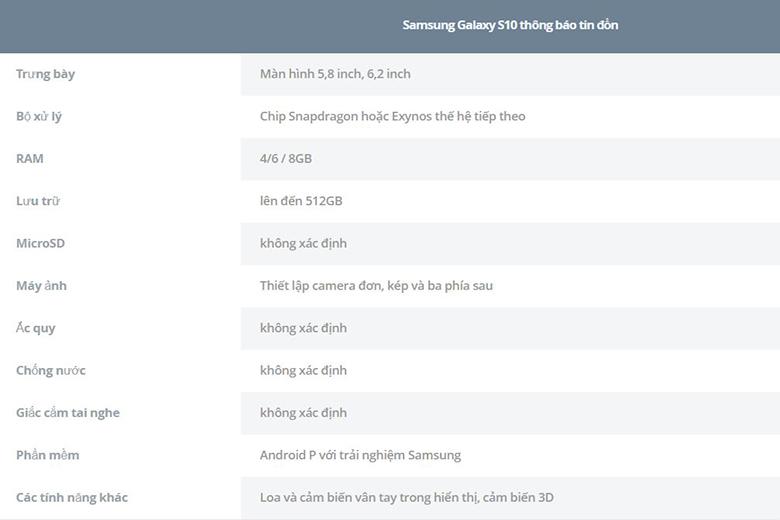Select the Lưu trữ row label
This screenshot has height=520, width=780.
coord(38,201)
